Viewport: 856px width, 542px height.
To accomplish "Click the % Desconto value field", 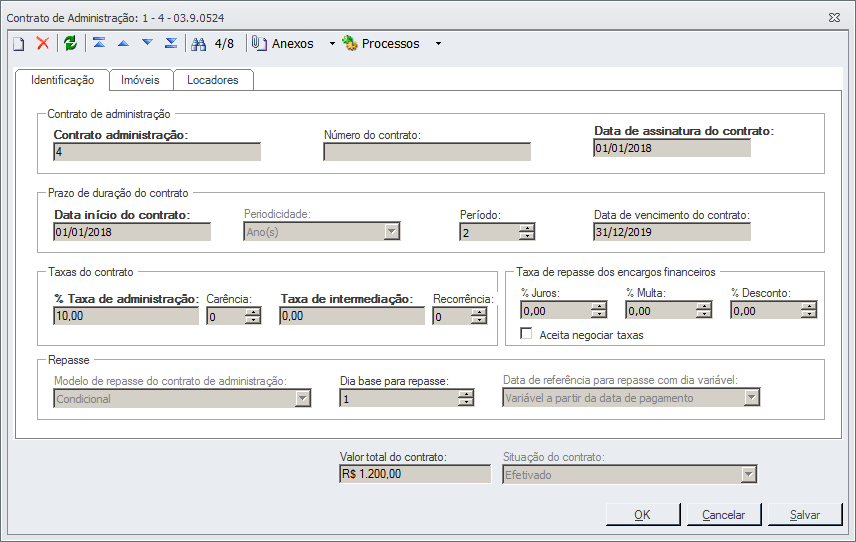I will point(766,311).
